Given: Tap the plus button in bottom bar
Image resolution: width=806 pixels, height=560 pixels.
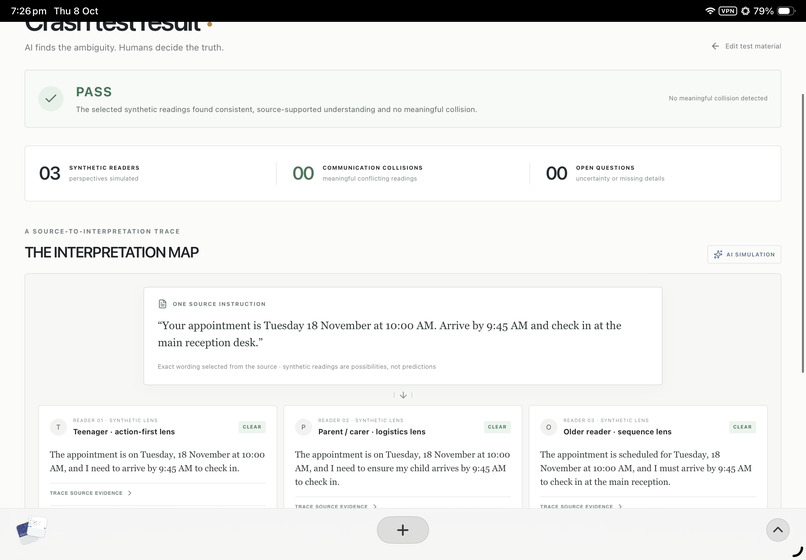Looking at the screenshot, I should [403, 530].
